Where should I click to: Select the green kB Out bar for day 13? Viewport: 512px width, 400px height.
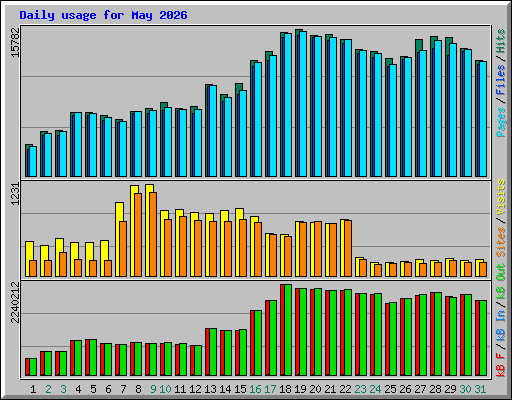point(213,352)
